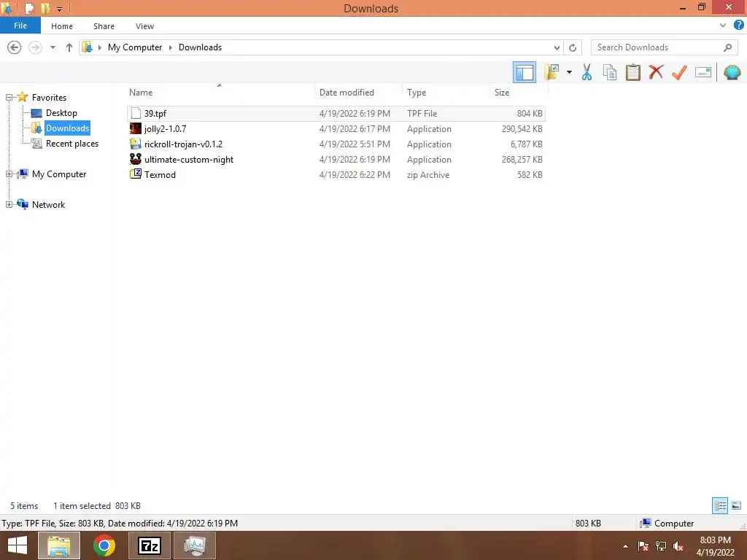
Task: Sort by Type column header
Action: 446,93
